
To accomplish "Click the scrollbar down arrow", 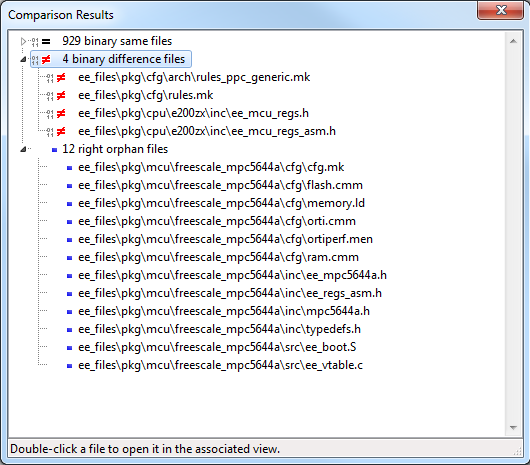I will pos(513,428).
